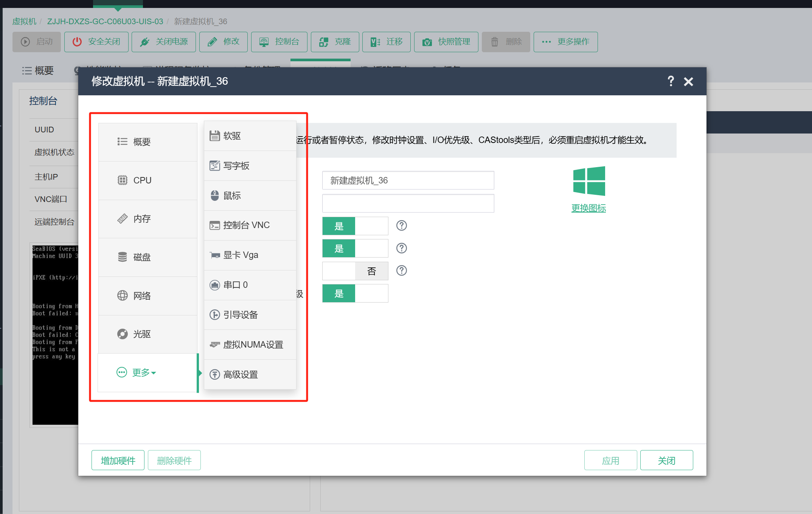
Task: Click the CPU chip icon
Action: [x=122, y=180]
